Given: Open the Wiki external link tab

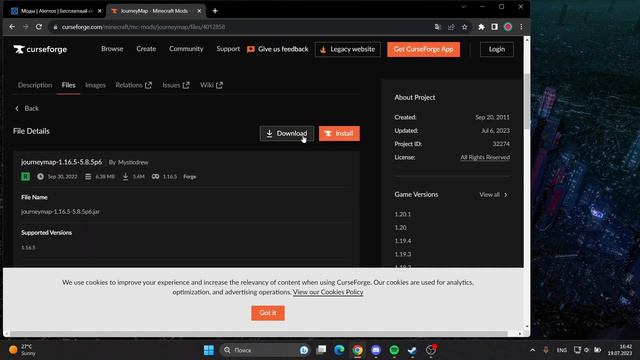Looking at the screenshot, I should tap(211, 85).
